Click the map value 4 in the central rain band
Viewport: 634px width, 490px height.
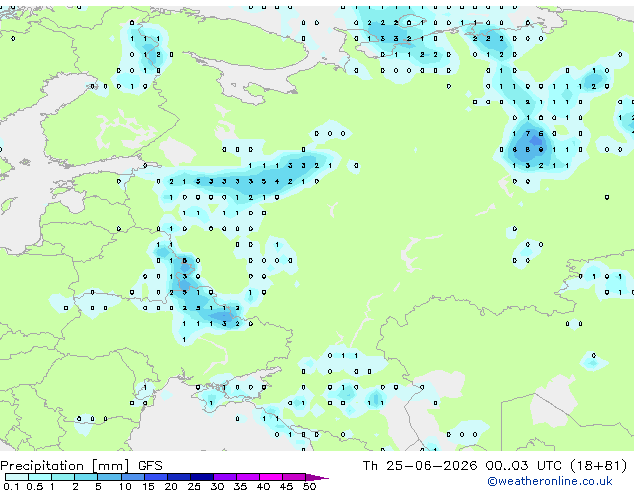pyautogui.click(x=277, y=182)
